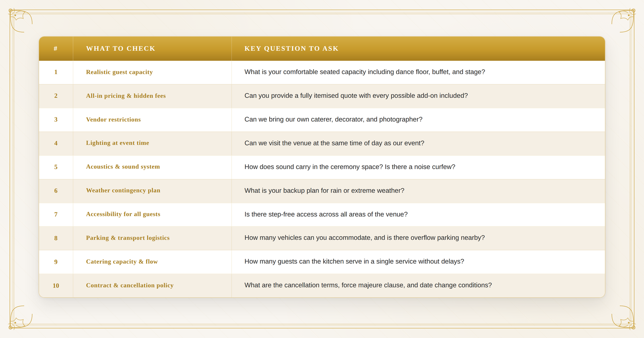Click the fully itemised quote question
644x338 pixels.
click(x=356, y=96)
